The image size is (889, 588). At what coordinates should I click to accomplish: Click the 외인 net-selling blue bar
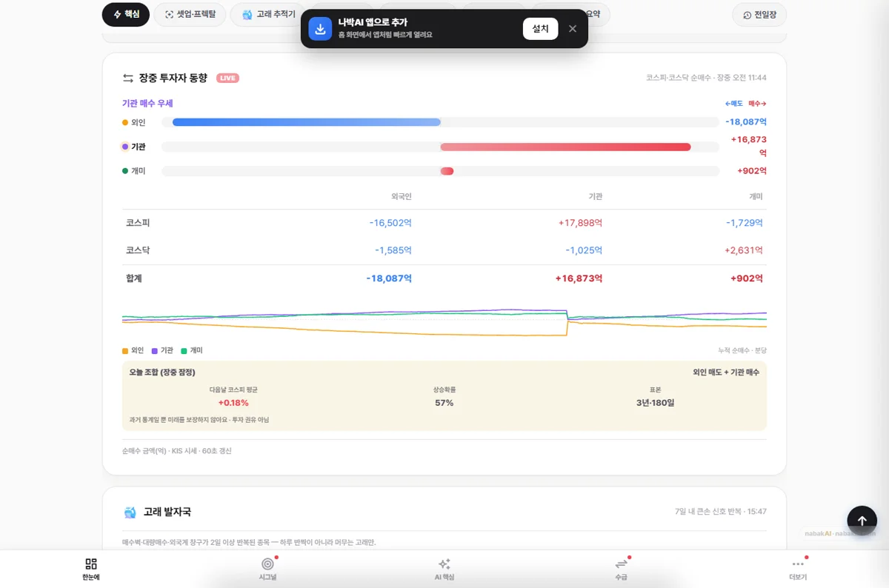pos(307,122)
